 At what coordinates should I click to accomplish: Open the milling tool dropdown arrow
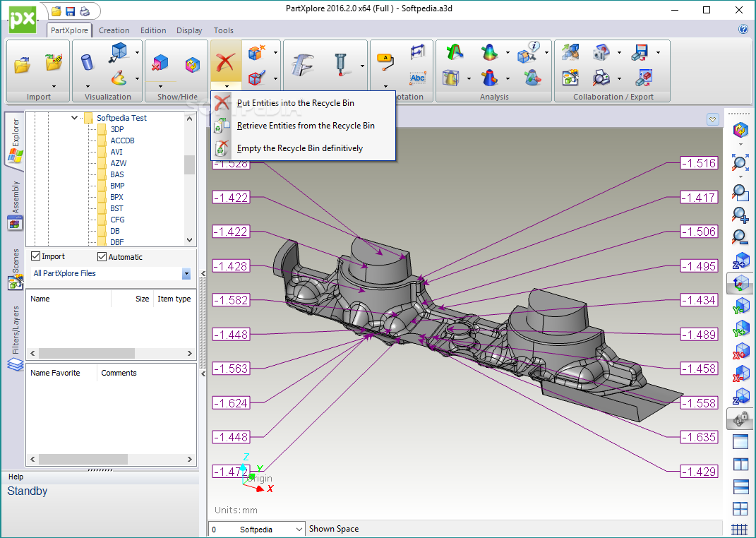pyautogui.click(x=362, y=66)
